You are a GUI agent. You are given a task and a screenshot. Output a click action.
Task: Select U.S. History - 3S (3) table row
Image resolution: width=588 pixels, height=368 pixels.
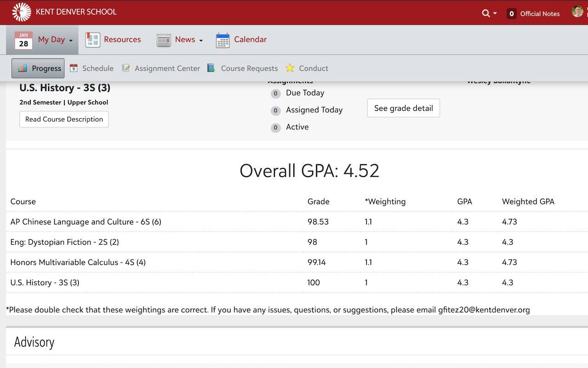[297, 282]
